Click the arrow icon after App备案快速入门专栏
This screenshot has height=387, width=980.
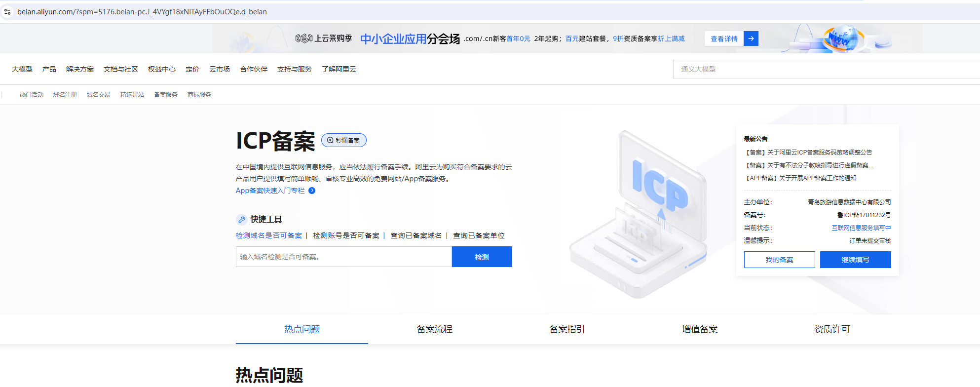(312, 191)
